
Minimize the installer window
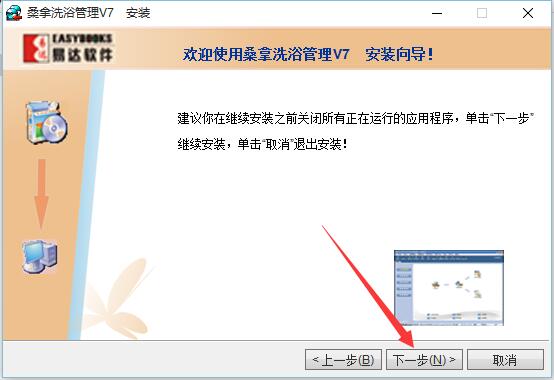click(437, 13)
